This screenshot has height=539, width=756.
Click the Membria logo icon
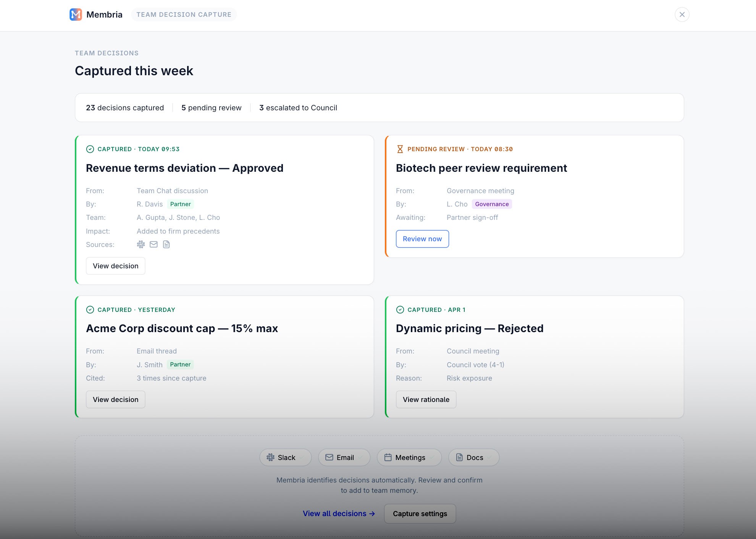[76, 15]
